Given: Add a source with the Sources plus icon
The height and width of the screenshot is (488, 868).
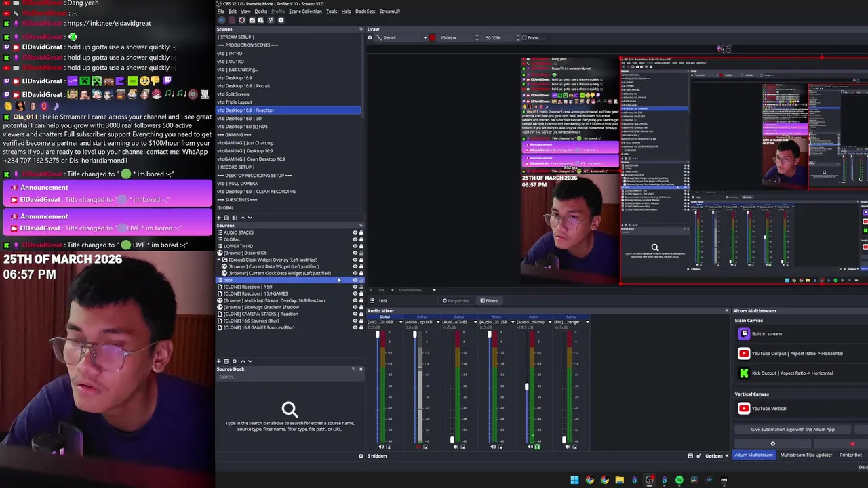Looking at the screenshot, I should 219,361.
